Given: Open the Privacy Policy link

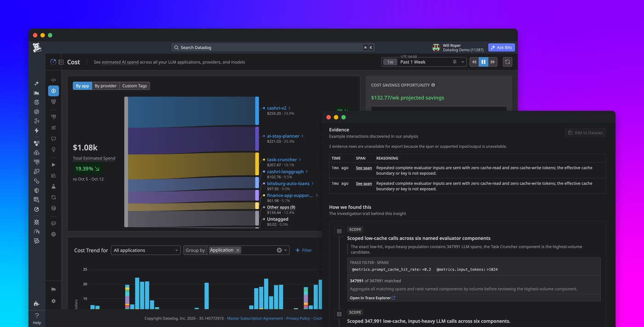Looking at the screenshot, I should point(298,318).
